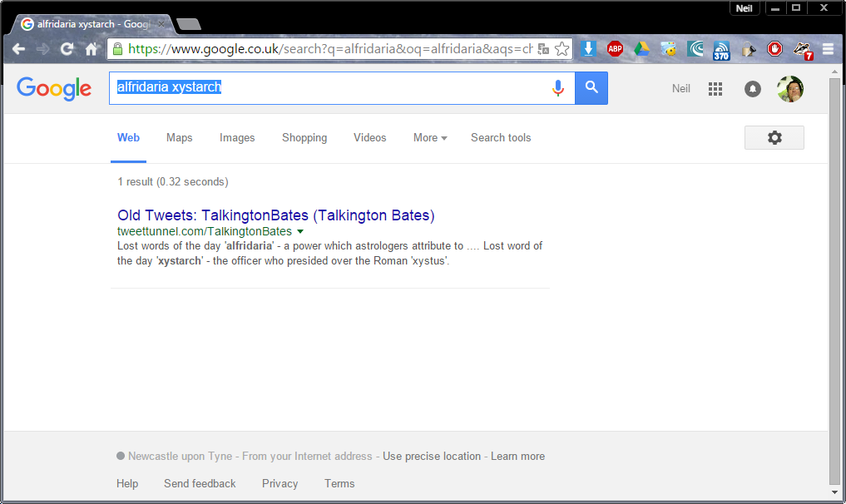Click the blue search magnifier button
Image resolution: width=846 pixels, height=504 pixels.
pos(591,87)
